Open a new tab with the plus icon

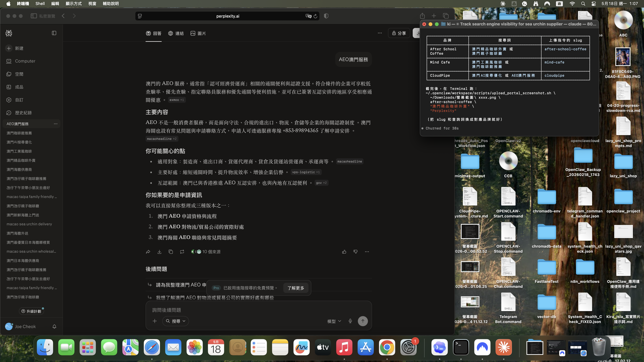coord(434,16)
